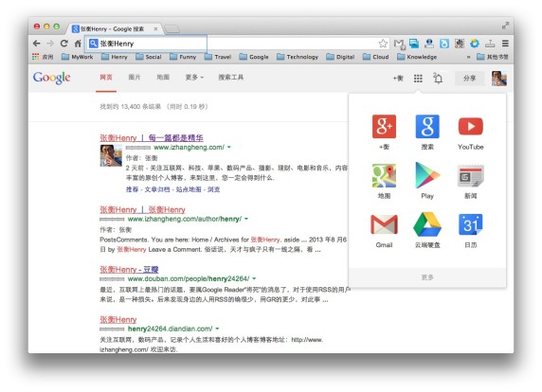The width and height of the screenshot is (542, 392).
Task: Select the 网页 search tab
Action: (106, 78)
